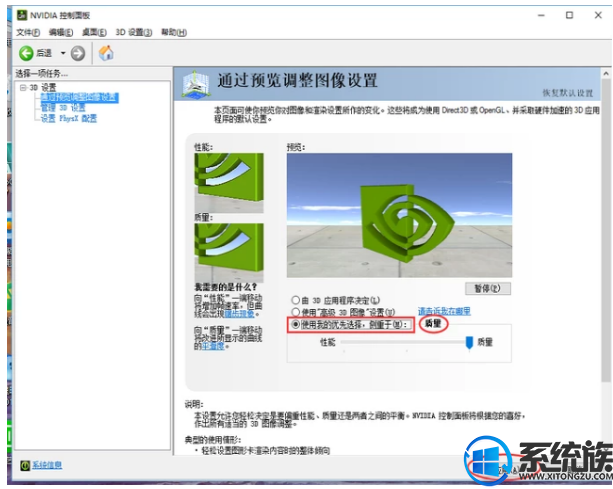Collapse the 3D 设置 tree node
The height and width of the screenshot is (489, 613).
coord(23,88)
